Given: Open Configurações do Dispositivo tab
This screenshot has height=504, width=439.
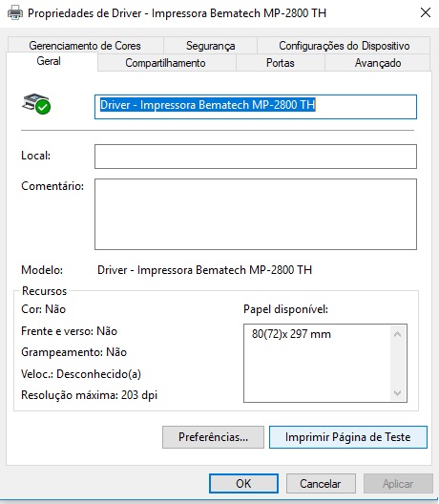Looking at the screenshot, I should [344, 46].
